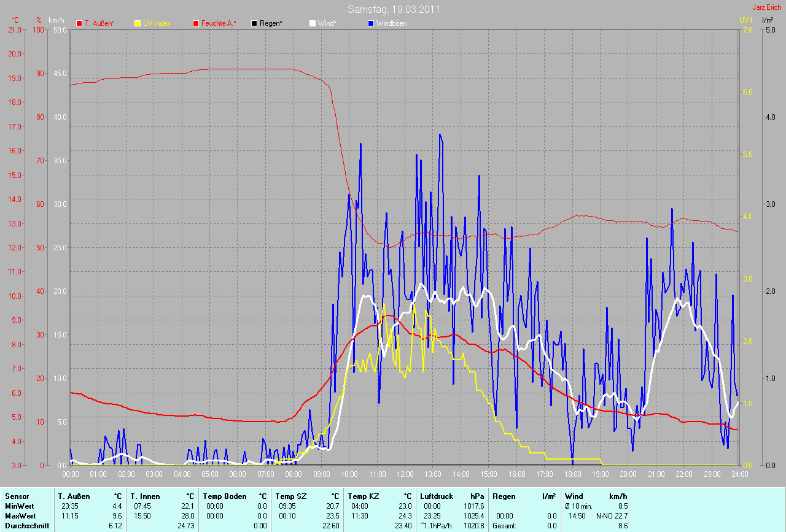The image size is (786, 532).
Task: Click the "Ø 10 min." wind label
Action: 578,506
